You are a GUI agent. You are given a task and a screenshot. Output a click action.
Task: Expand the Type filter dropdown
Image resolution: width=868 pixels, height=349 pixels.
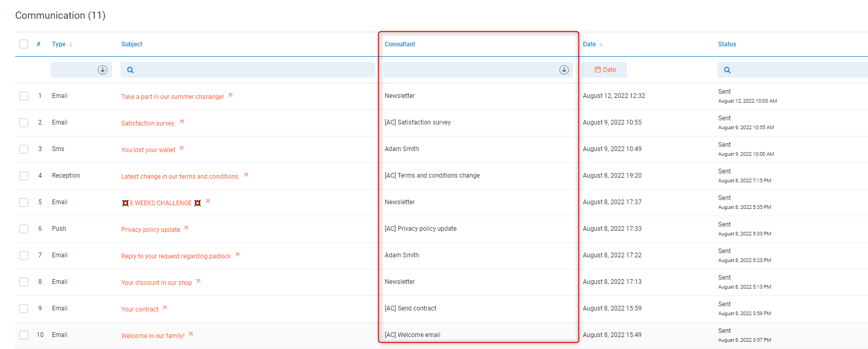[x=102, y=70]
